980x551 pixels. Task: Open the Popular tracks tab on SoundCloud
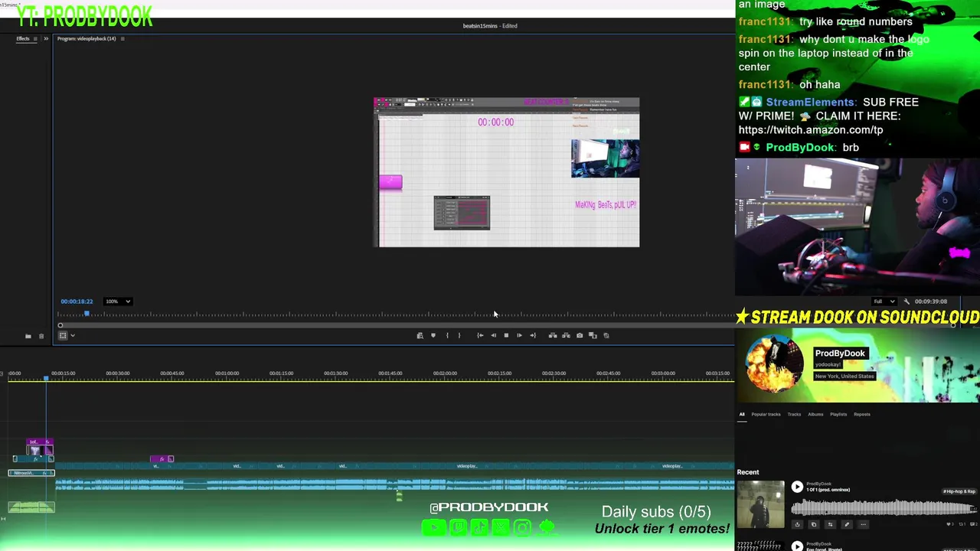click(766, 414)
